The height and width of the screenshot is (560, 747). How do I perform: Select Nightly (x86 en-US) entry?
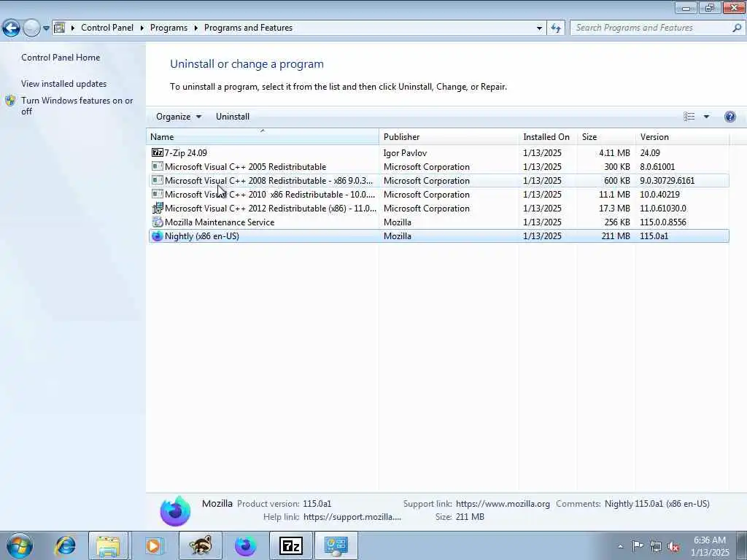point(438,236)
